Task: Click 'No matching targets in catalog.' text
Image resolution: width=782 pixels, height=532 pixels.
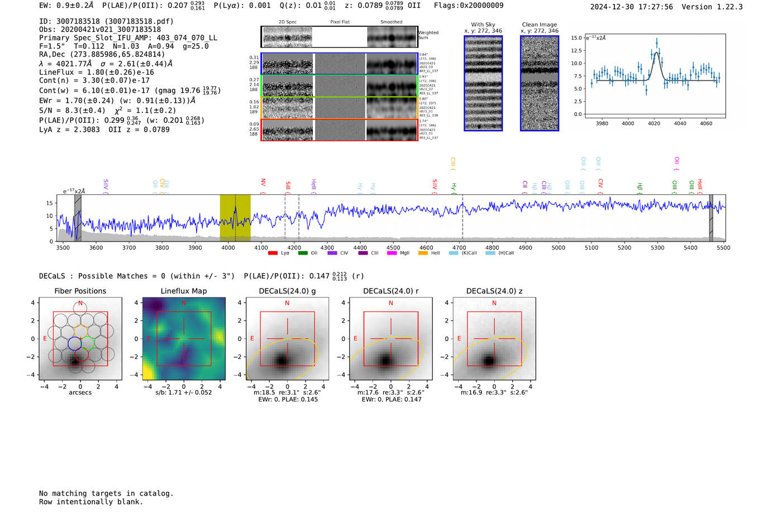Action: (x=106, y=493)
